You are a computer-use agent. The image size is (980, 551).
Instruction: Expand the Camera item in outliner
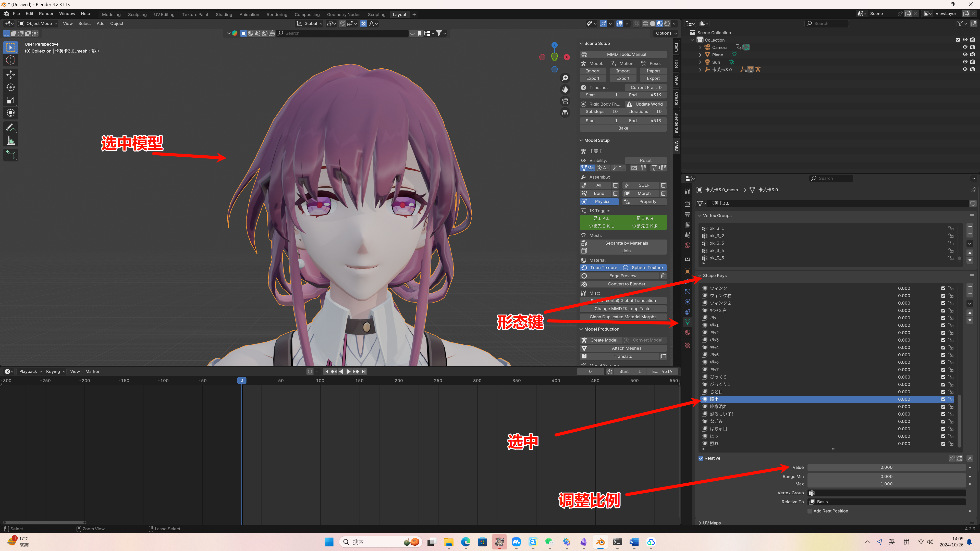[x=700, y=47]
